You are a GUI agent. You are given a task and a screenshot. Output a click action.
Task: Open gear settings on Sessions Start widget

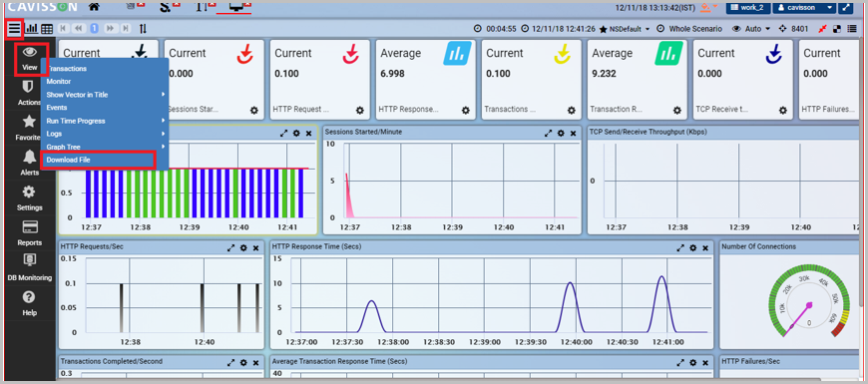(x=254, y=110)
